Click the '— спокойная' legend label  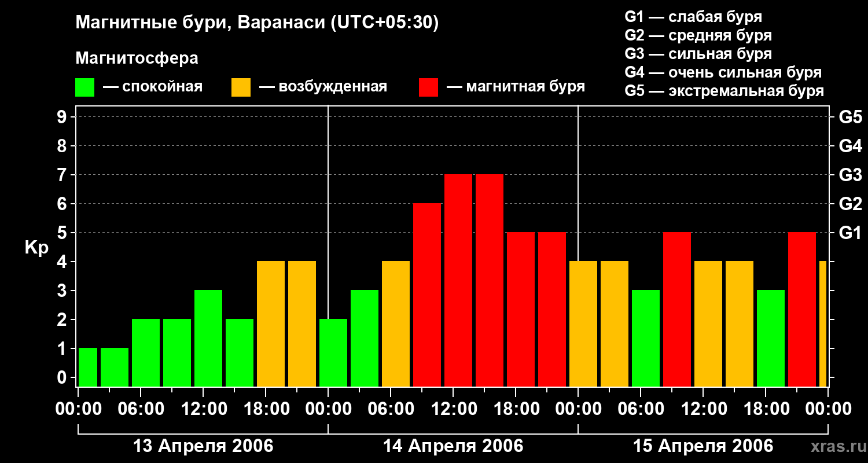pyautogui.click(x=153, y=87)
